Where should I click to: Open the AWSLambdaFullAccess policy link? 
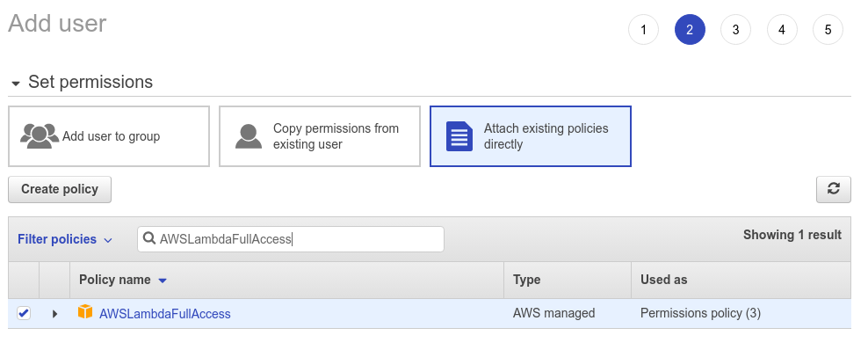click(165, 314)
